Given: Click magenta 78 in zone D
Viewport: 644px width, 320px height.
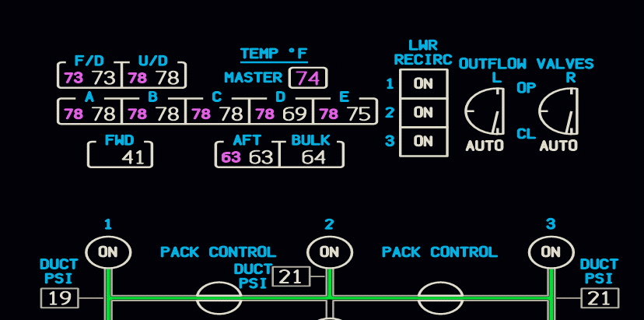Looking at the screenshot, I should point(265,114).
